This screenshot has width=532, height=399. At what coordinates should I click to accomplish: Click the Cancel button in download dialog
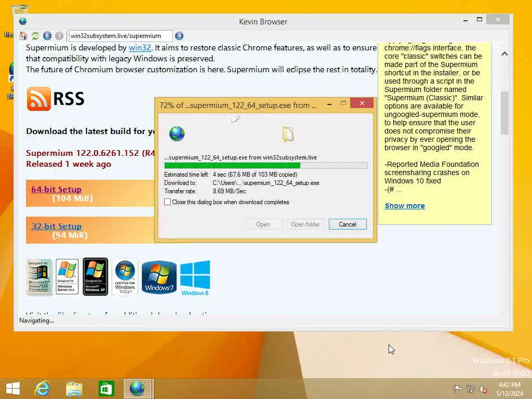(348, 224)
